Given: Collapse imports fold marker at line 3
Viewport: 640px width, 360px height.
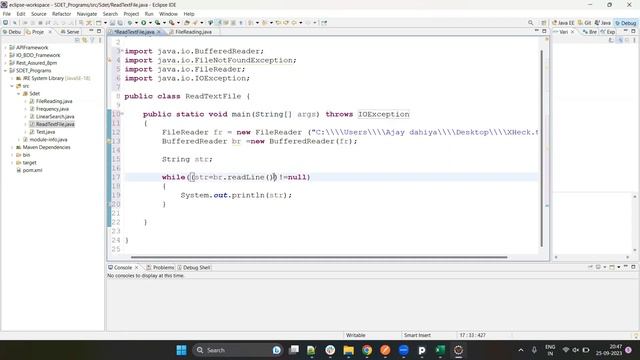Looking at the screenshot, I should click(x=122, y=51).
